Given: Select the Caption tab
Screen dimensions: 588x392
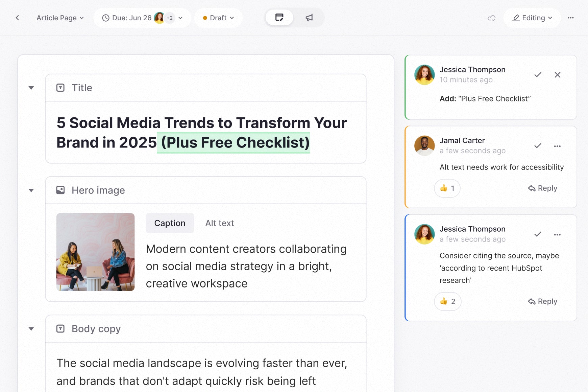Looking at the screenshot, I should tap(170, 223).
